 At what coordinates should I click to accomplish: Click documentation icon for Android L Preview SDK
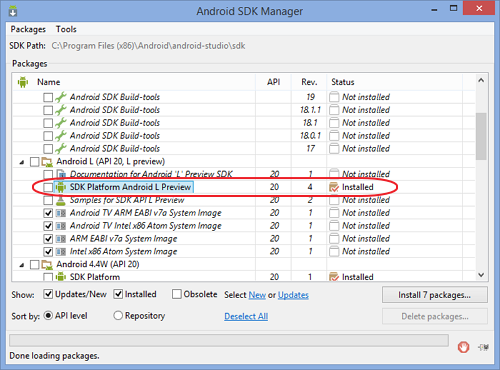pos(61,174)
